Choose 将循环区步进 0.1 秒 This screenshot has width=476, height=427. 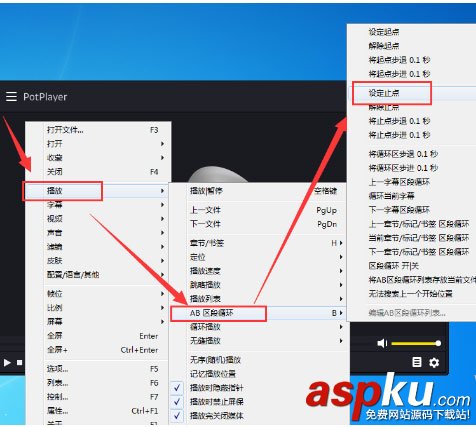coord(412,168)
